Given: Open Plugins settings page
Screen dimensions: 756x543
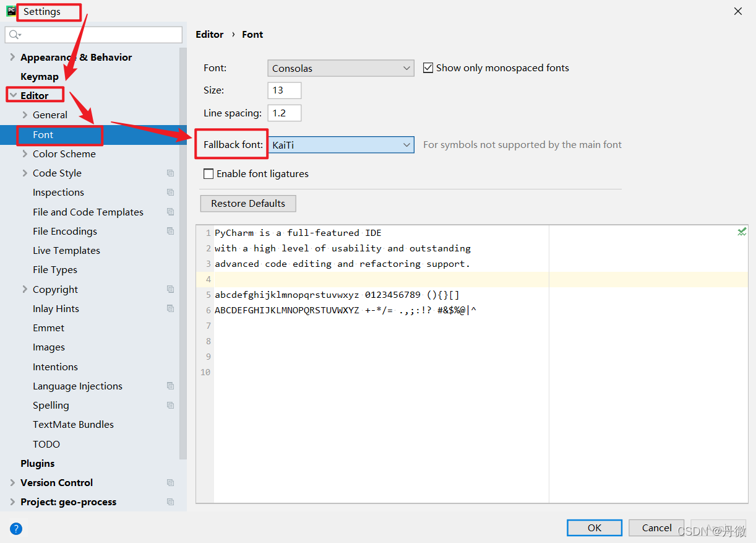Looking at the screenshot, I should pyautogui.click(x=37, y=463).
